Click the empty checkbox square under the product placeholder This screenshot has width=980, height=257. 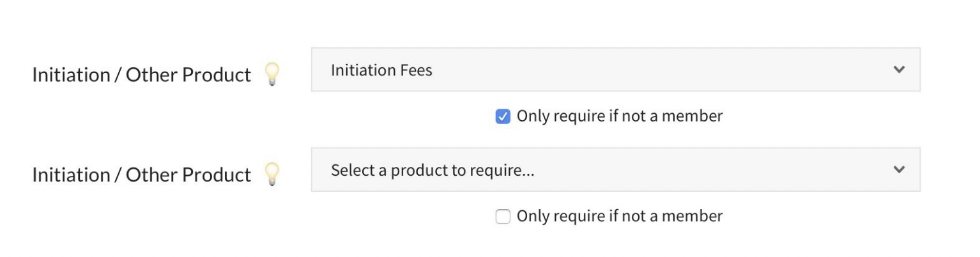[503, 217]
